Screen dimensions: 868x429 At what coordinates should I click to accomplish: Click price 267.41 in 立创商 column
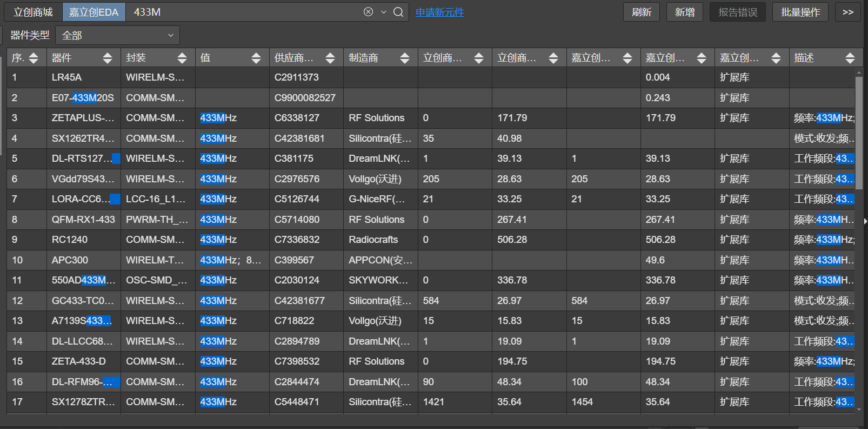[x=512, y=220]
